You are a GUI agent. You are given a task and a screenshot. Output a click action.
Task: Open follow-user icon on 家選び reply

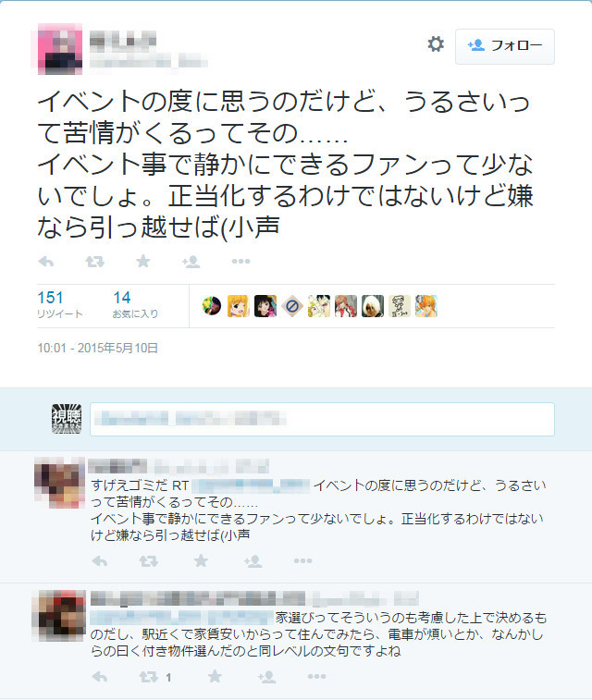coord(267,677)
